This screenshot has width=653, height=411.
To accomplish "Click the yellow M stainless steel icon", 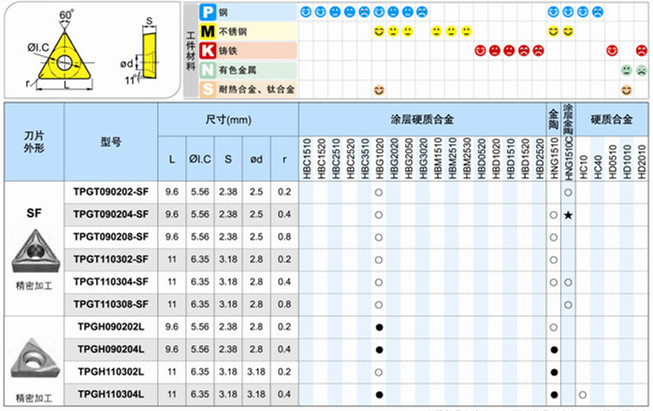I will pos(206,31).
